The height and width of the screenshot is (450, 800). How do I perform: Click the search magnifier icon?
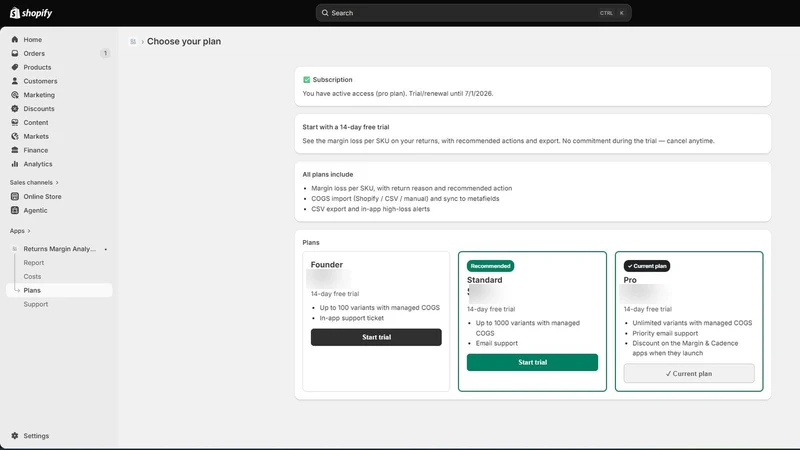325,13
